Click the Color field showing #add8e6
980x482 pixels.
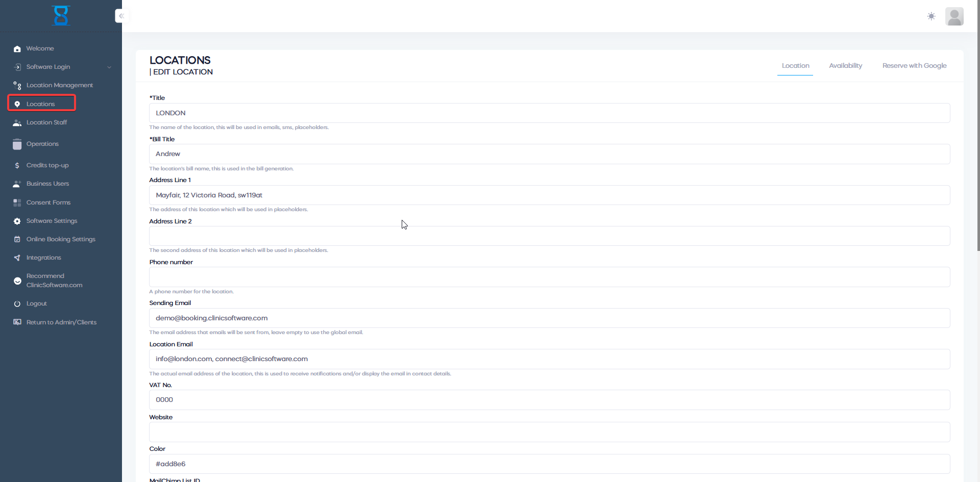pyautogui.click(x=549, y=464)
